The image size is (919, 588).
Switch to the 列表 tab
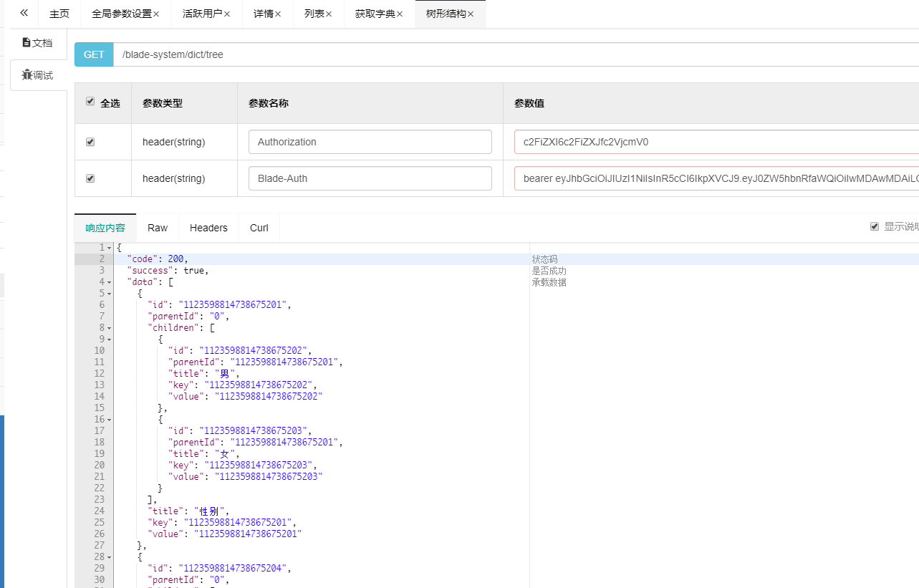[314, 14]
